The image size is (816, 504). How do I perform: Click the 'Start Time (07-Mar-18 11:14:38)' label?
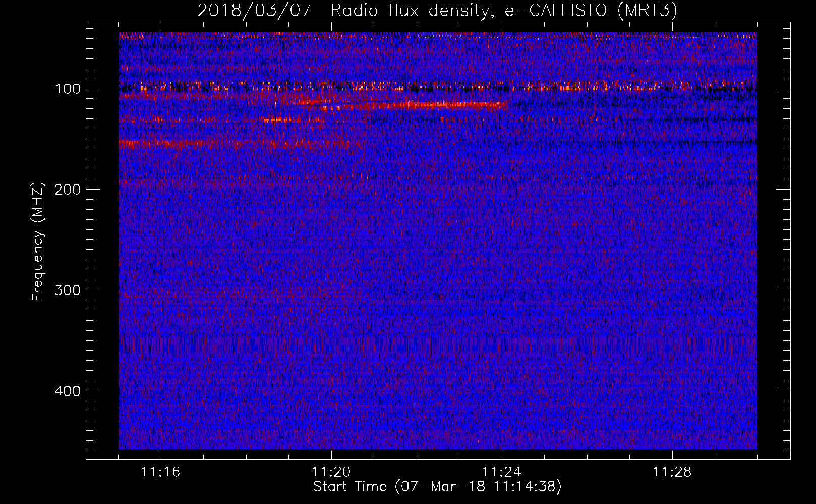point(437,487)
